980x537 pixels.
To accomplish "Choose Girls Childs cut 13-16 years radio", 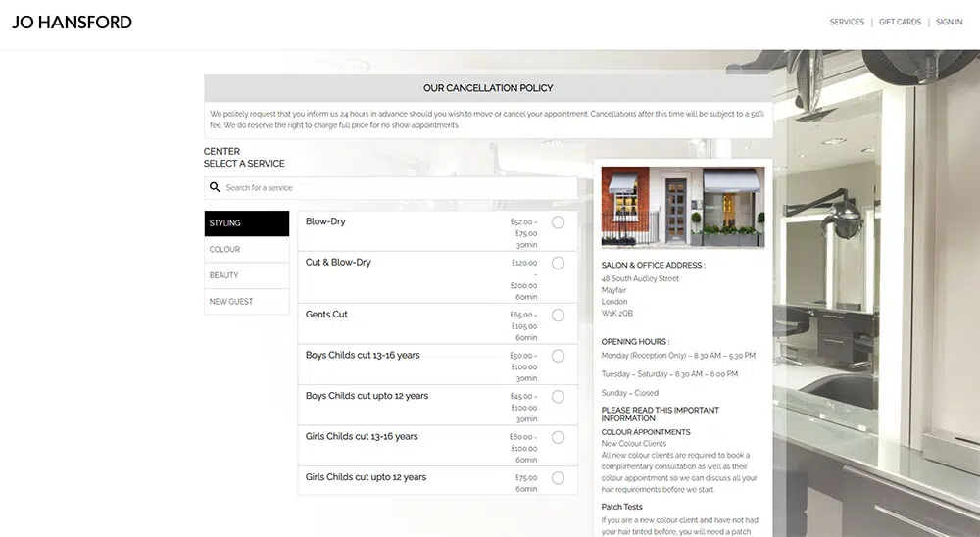I will 558,437.
